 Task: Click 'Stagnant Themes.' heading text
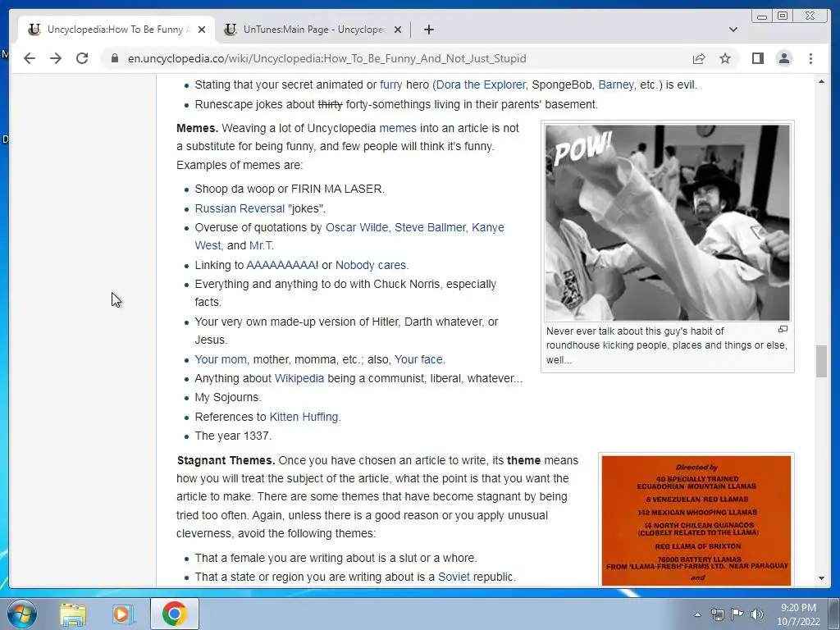click(226, 461)
